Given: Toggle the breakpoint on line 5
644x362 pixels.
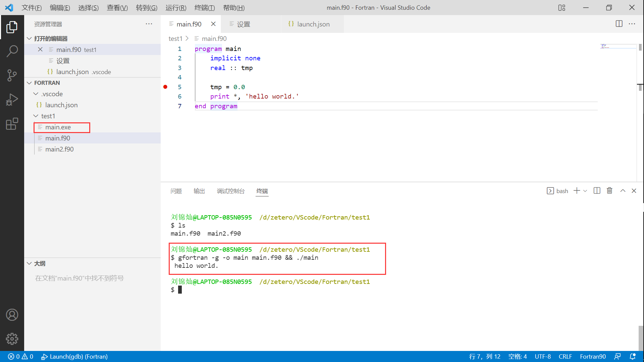Looking at the screenshot, I should coord(165,87).
